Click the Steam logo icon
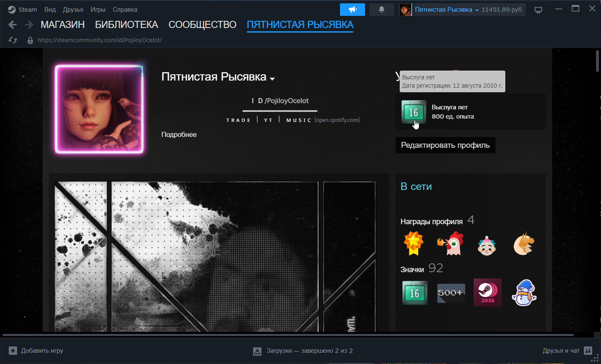601x364 pixels. 12,10
